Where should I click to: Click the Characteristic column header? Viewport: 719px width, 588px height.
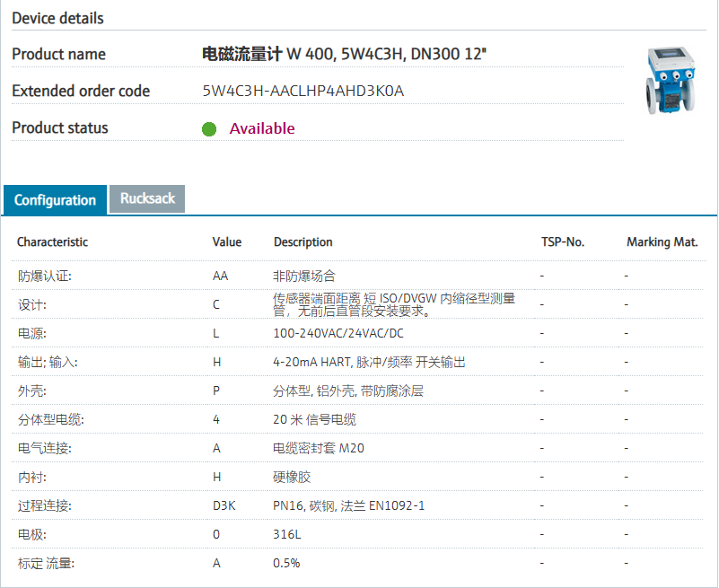[53, 242]
